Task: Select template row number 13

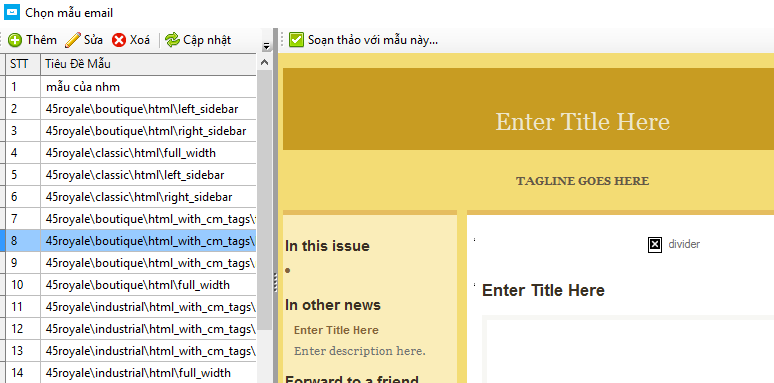Action: 131,350
